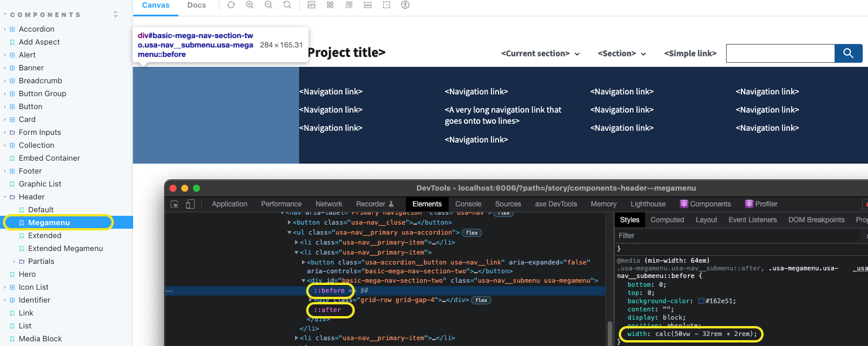The width and height of the screenshot is (868, 346).
Task: Click the COMPONENTS section collapse arrows
Action: (x=116, y=14)
